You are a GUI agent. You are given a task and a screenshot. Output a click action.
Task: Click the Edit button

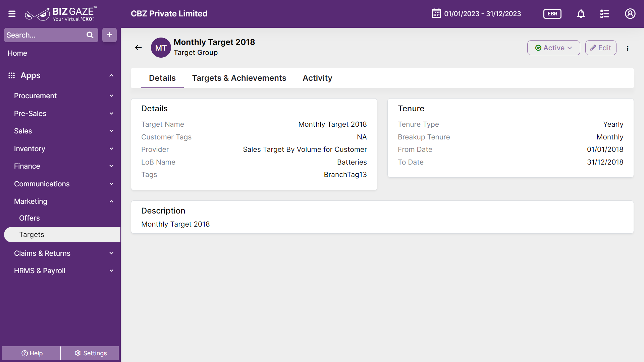click(x=601, y=48)
